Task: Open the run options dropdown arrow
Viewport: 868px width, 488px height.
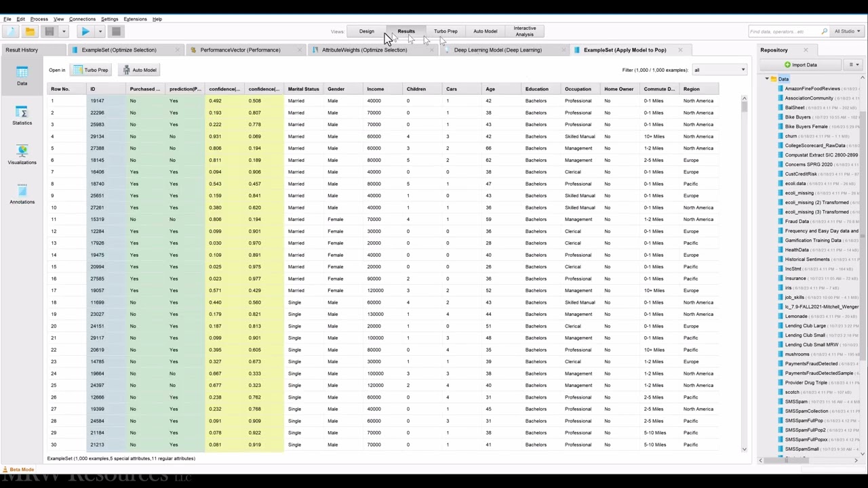Action: tap(100, 31)
